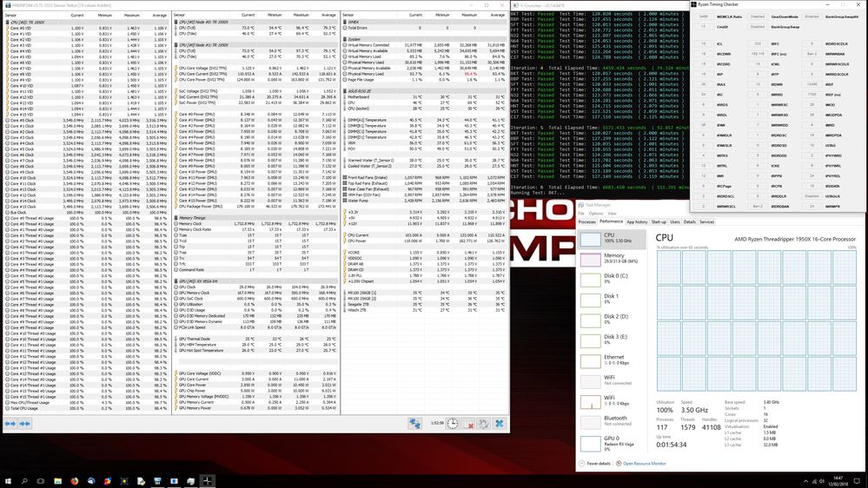This screenshot has width=868, height=488.
Task: Show hidden system tray icons chevron
Action: point(805,481)
